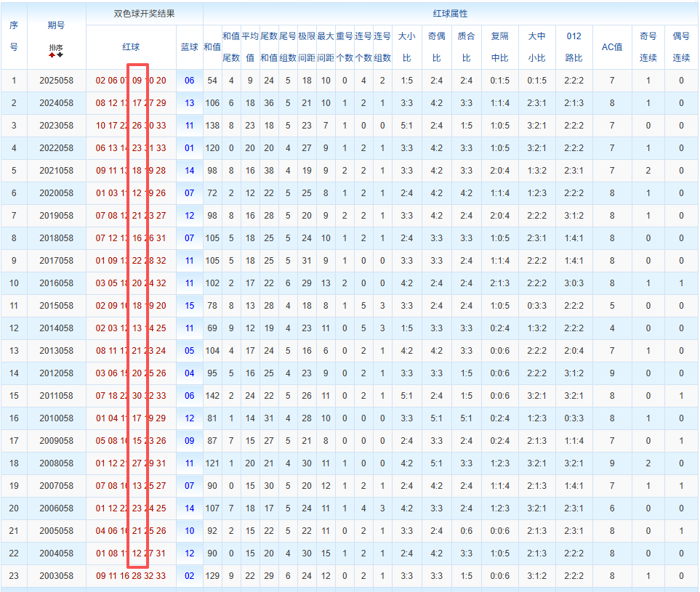Open issue number 2025058

56,81
